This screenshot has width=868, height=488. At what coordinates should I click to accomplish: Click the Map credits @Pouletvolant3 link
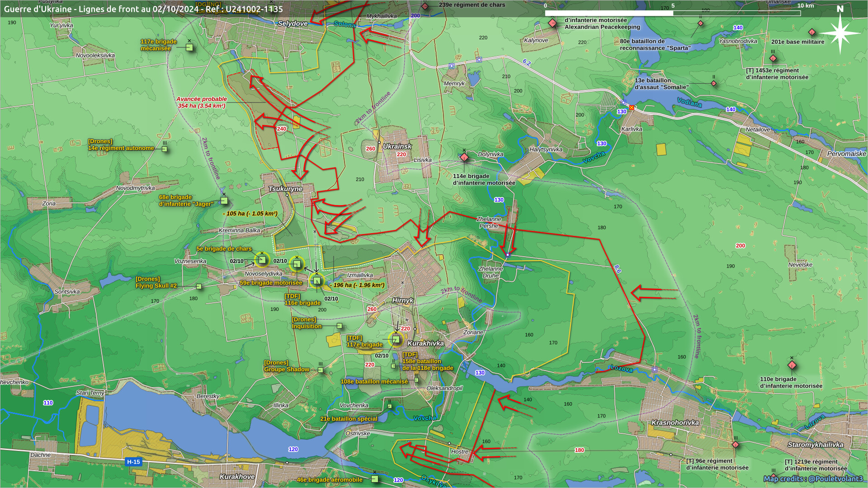click(x=813, y=479)
